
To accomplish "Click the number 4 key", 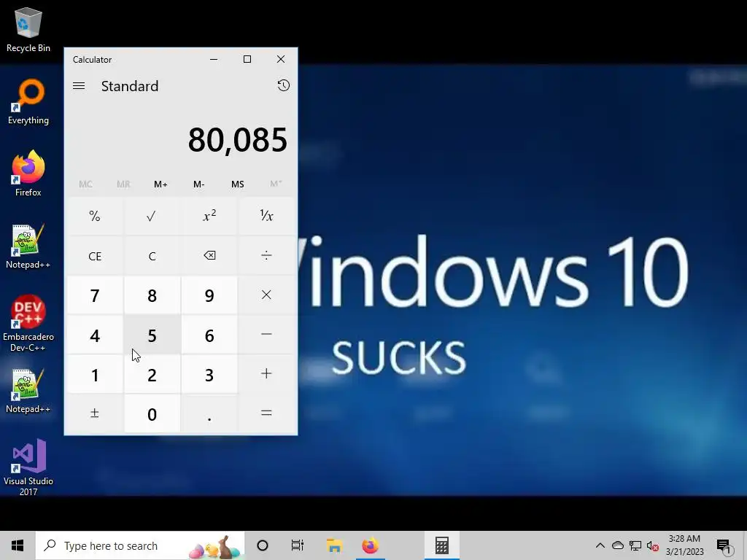I will coord(95,335).
